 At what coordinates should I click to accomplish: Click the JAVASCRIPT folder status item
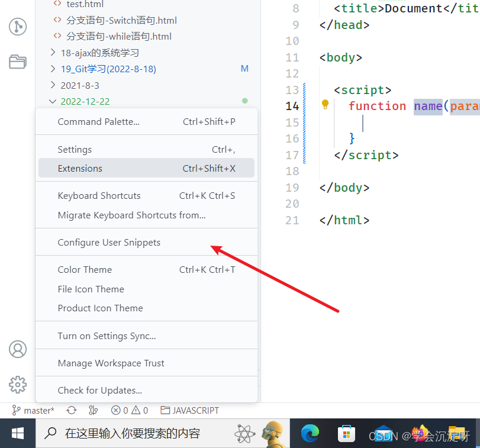(x=190, y=410)
